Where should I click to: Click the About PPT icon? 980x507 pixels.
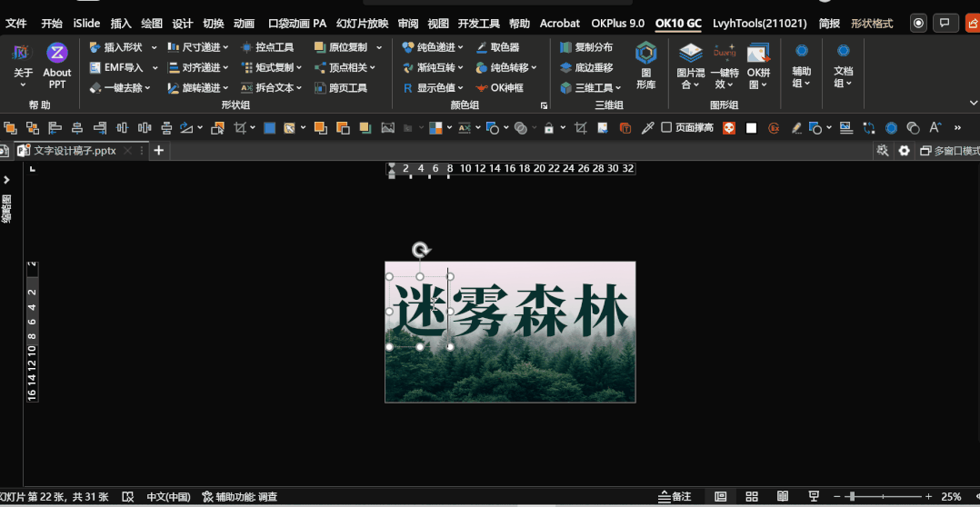[57, 65]
